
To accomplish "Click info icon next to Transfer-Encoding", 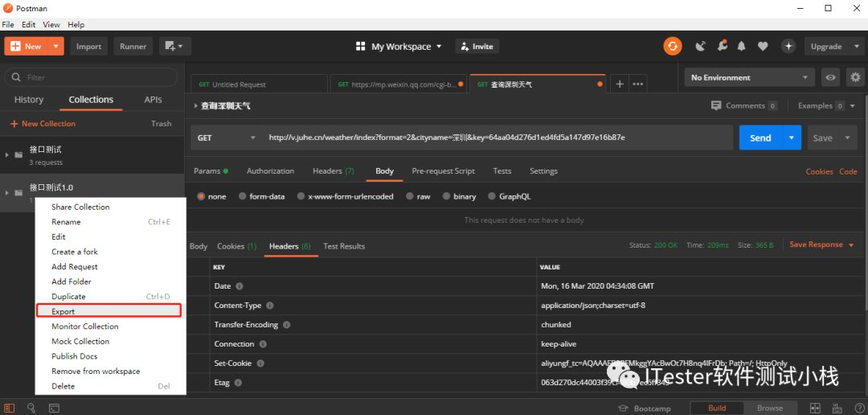I will point(287,325).
